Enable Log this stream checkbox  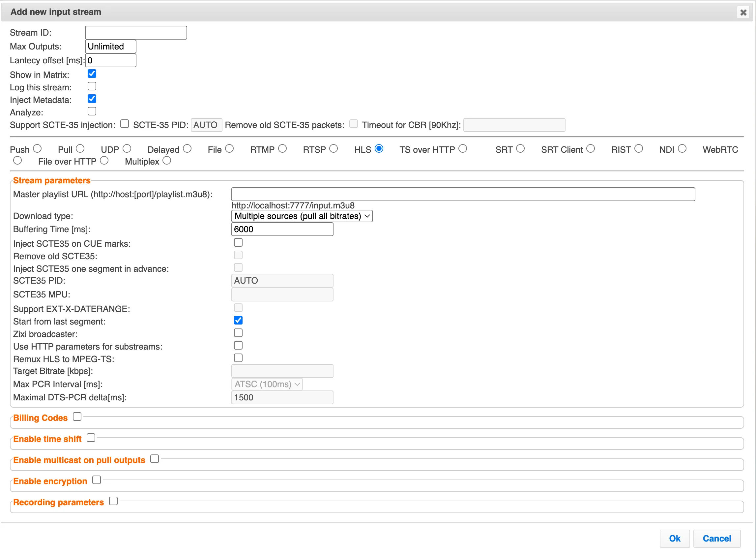point(92,86)
